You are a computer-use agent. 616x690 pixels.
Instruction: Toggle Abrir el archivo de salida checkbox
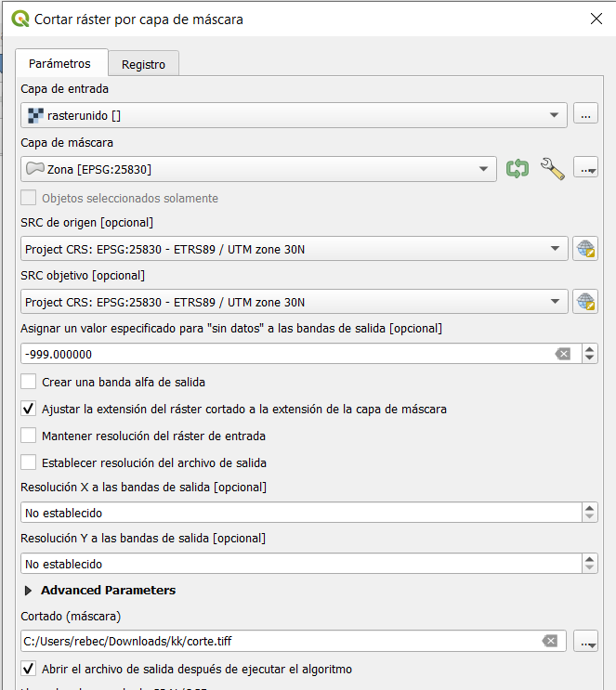29,669
